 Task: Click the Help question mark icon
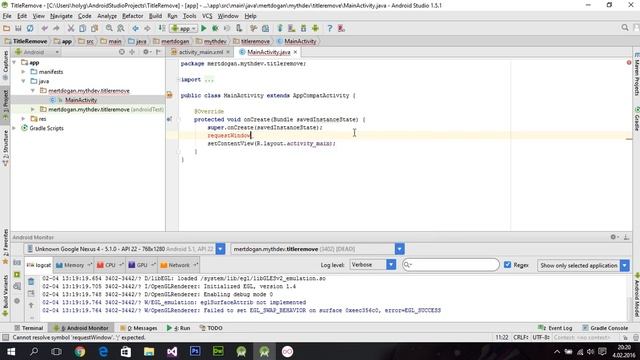point(330,28)
